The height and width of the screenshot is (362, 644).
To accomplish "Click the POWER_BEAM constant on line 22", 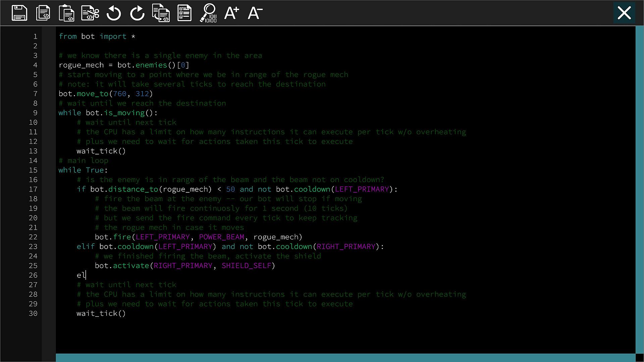I will (x=222, y=237).
